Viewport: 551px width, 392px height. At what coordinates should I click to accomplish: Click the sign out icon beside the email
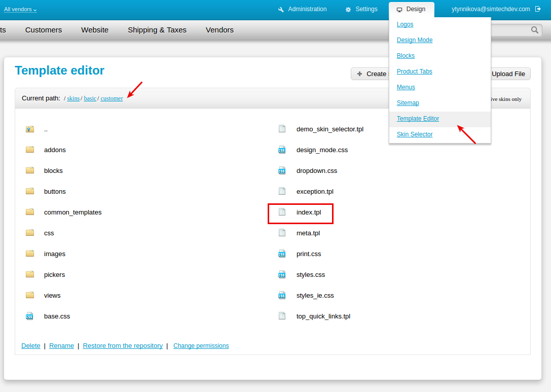coord(538,9)
